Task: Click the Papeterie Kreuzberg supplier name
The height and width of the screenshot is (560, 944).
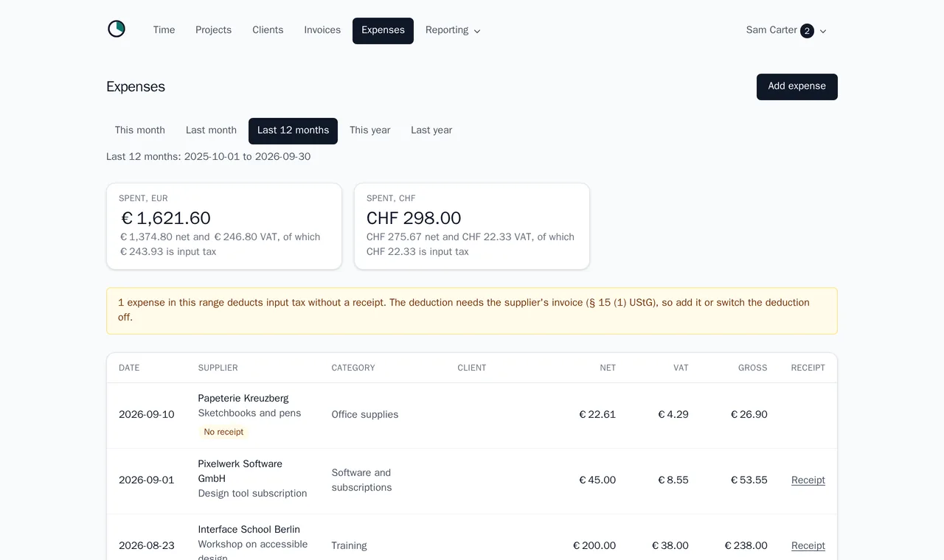Action: 243,399
